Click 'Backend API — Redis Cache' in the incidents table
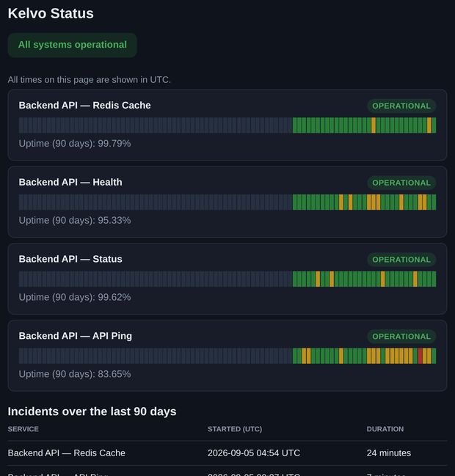The width and height of the screenshot is (455, 476). pos(67,453)
